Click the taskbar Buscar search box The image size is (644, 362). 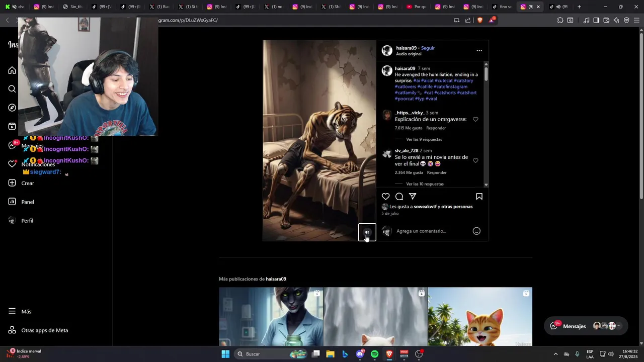[270, 354]
